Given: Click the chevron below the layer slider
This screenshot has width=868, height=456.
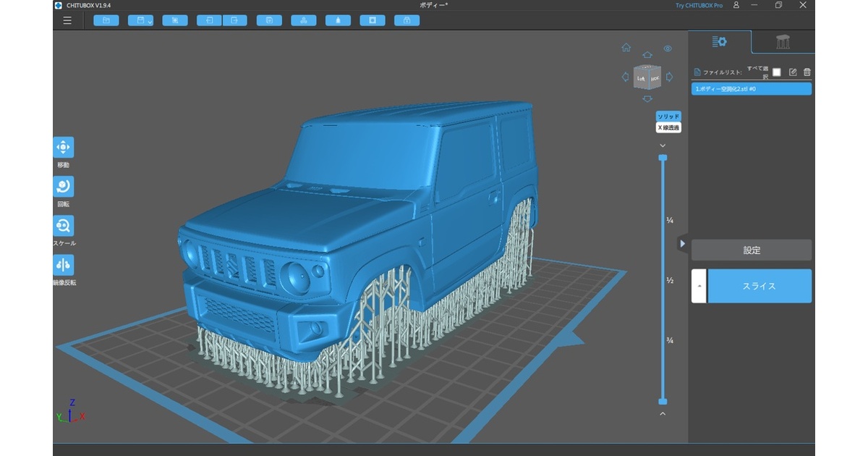Looking at the screenshot, I should click(663, 413).
